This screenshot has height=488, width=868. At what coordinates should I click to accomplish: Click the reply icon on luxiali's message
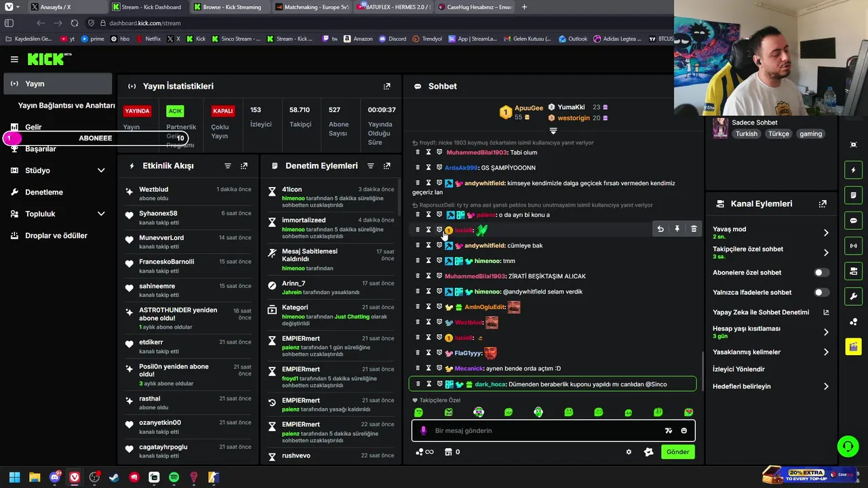pyautogui.click(x=660, y=229)
